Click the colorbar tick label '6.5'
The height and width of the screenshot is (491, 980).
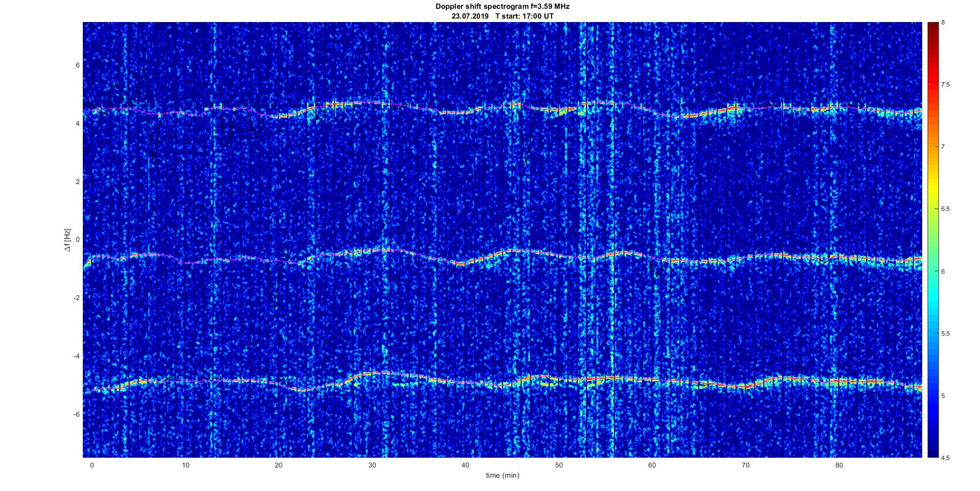point(945,209)
